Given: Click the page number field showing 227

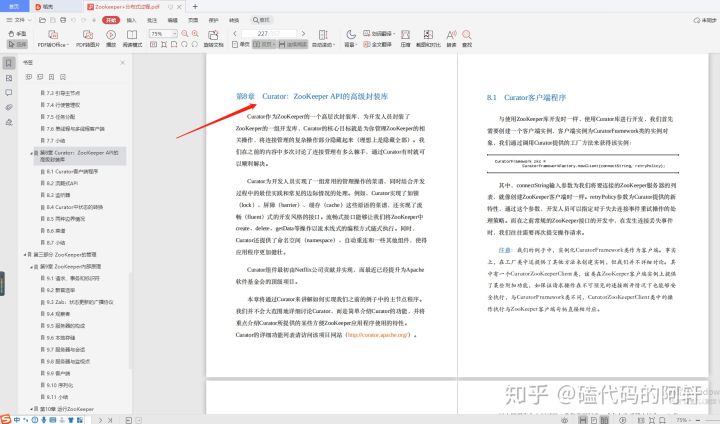Looking at the screenshot, I should (269, 34).
